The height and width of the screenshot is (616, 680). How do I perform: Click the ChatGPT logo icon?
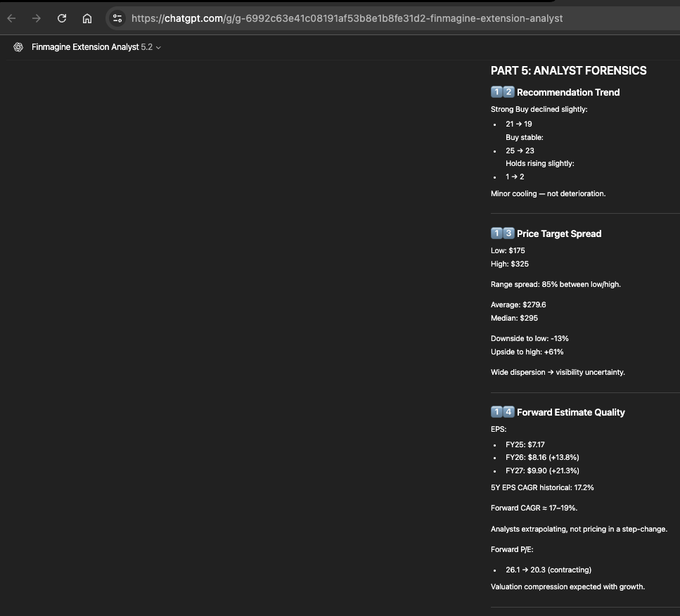[x=18, y=47]
